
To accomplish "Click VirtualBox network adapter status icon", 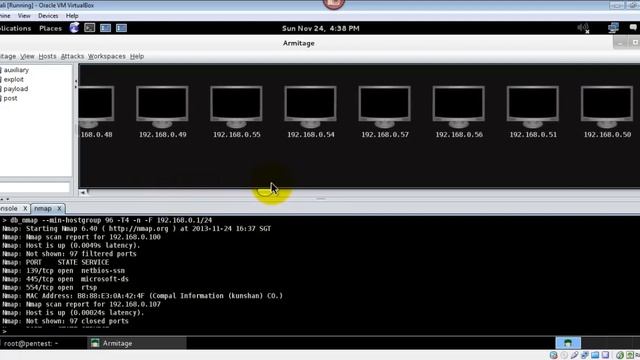I will coord(585,355).
